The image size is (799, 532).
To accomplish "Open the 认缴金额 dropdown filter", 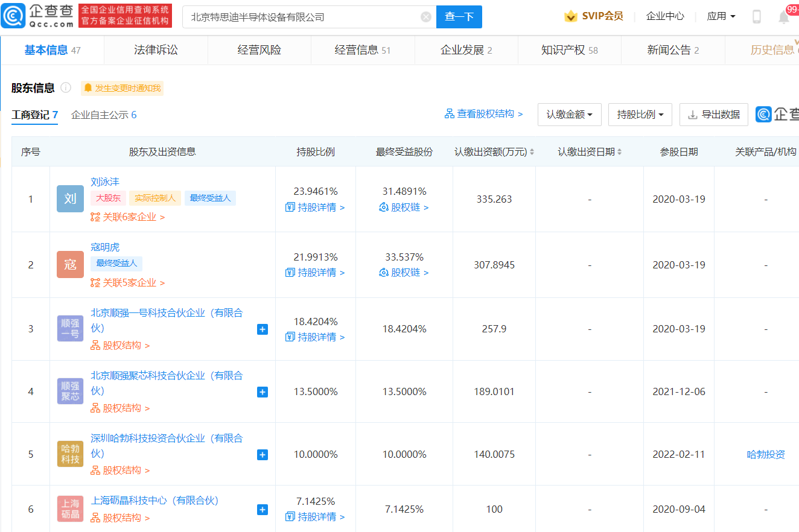I will tap(570, 115).
